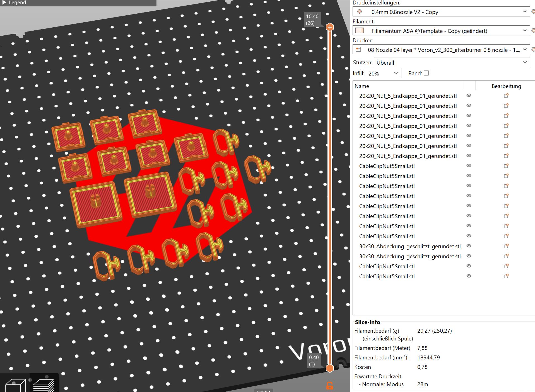535x392 pixels.
Task: Click the Kosten value 0,78
Action: [422, 367]
